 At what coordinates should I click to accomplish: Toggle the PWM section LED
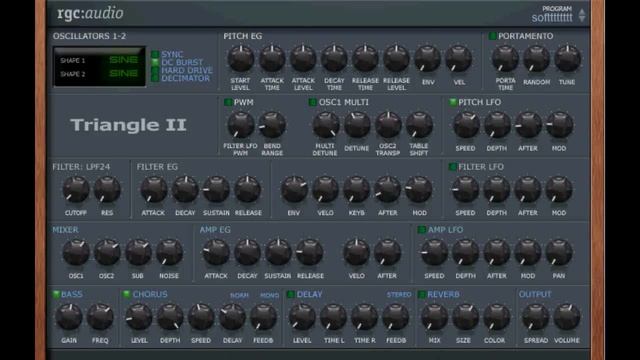coord(228,102)
